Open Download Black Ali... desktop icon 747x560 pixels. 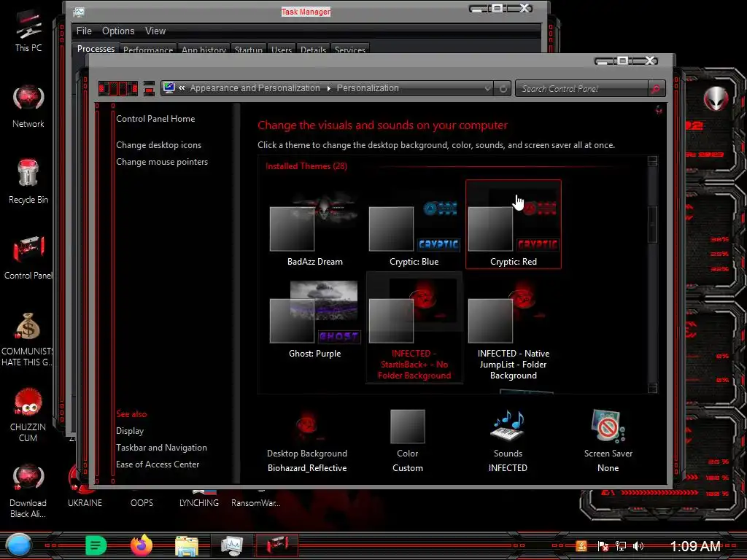28,491
